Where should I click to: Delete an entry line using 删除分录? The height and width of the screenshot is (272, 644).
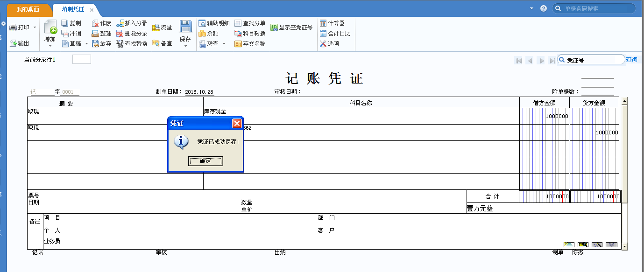click(132, 33)
